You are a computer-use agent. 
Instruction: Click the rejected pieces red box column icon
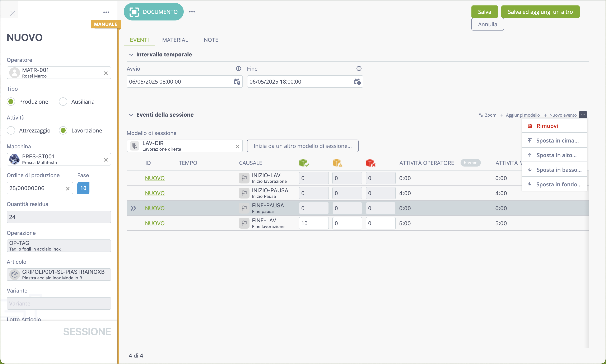click(370, 163)
